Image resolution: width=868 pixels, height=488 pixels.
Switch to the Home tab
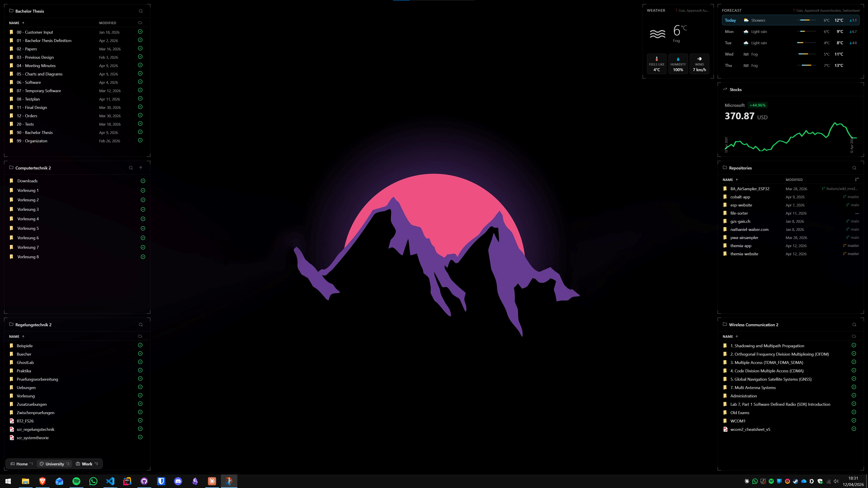(x=21, y=464)
